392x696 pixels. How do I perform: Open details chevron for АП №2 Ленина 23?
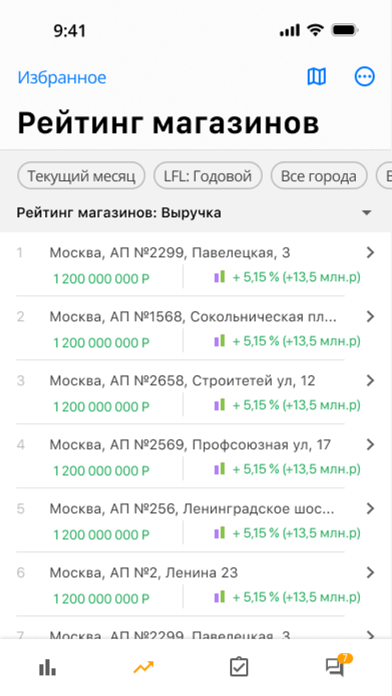pyautogui.click(x=370, y=573)
